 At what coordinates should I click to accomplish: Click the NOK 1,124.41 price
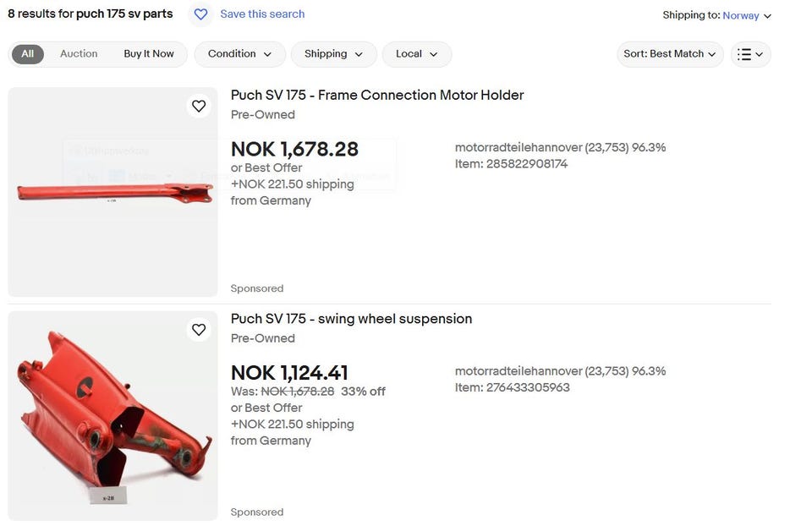(289, 373)
